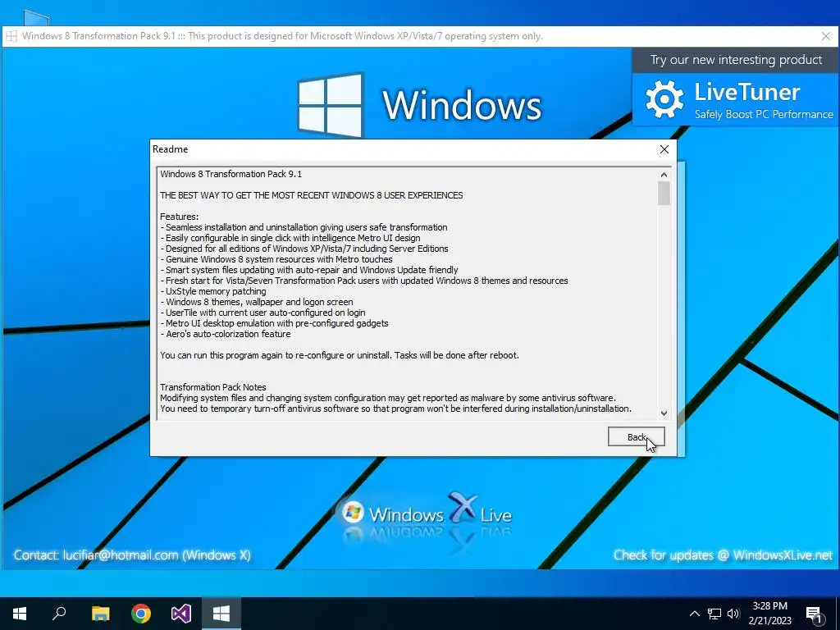The width and height of the screenshot is (840, 630).
Task: Click the Windows X Live logo
Action: [427, 514]
